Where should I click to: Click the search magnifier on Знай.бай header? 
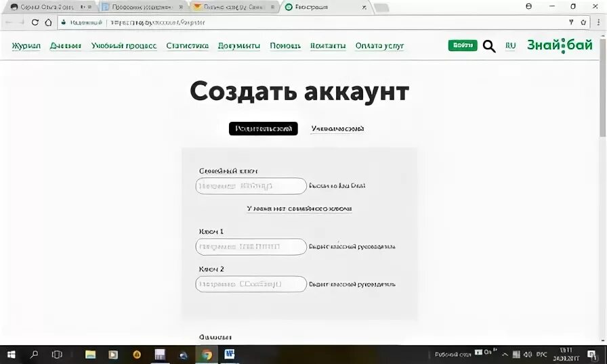(x=489, y=46)
